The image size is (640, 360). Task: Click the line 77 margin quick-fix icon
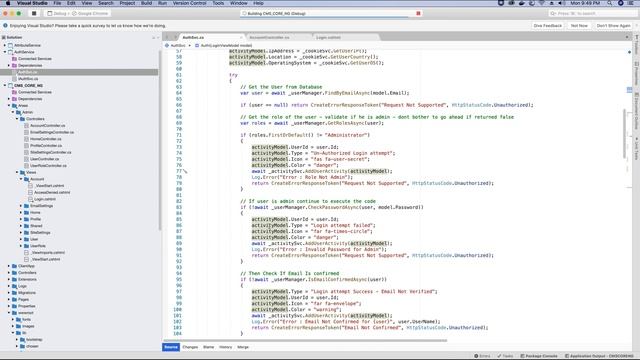click(x=185, y=171)
